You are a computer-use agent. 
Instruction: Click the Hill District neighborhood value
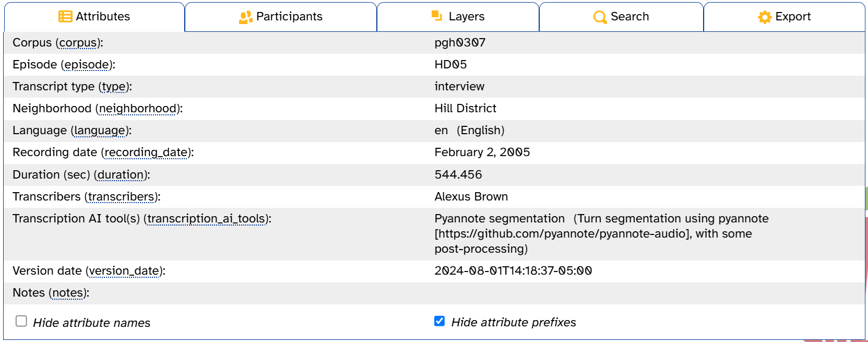[465, 109]
